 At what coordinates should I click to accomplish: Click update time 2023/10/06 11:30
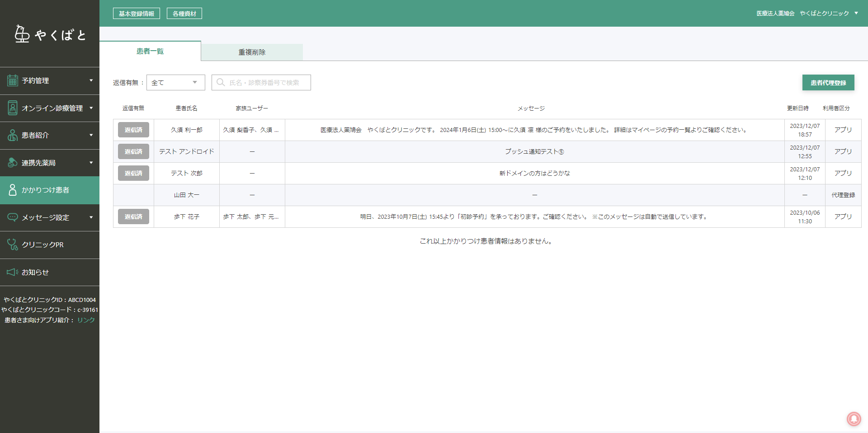click(x=805, y=217)
